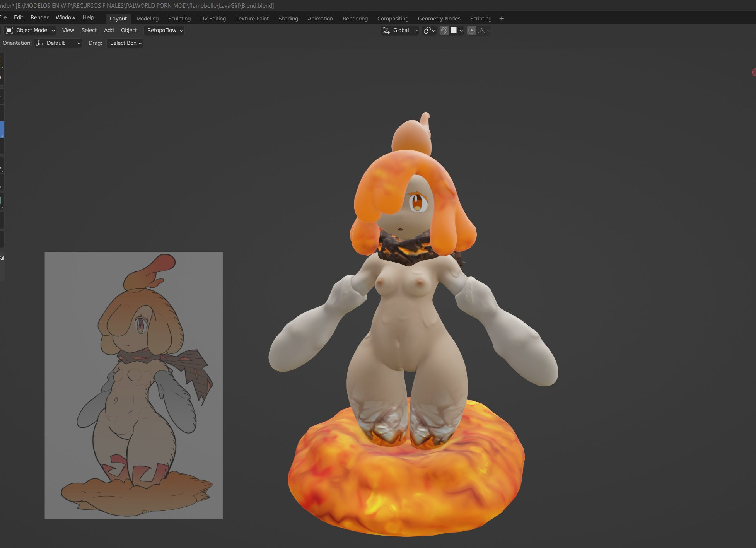Screen dimensions: 756x548
Task: Toggle proportional editing in header
Action: pos(471,31)
